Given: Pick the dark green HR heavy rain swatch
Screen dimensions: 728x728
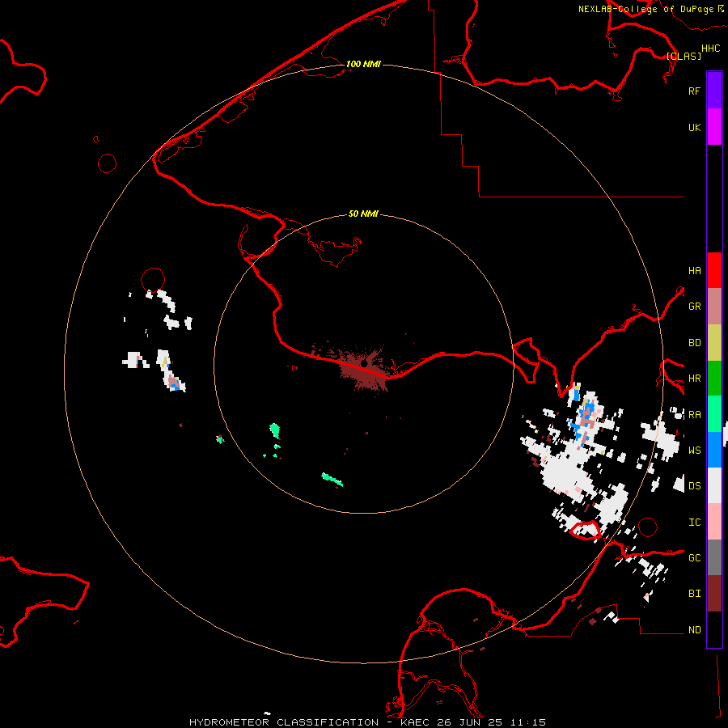Looking at the screenshot, I should pyautogui.click(x=714, y=379).
